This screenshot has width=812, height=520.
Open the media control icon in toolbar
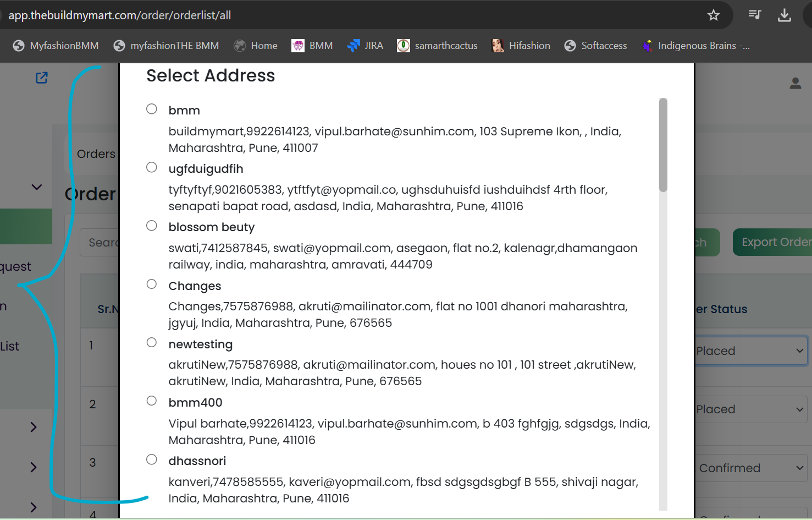pyautogui.click(x=755, y=15)
